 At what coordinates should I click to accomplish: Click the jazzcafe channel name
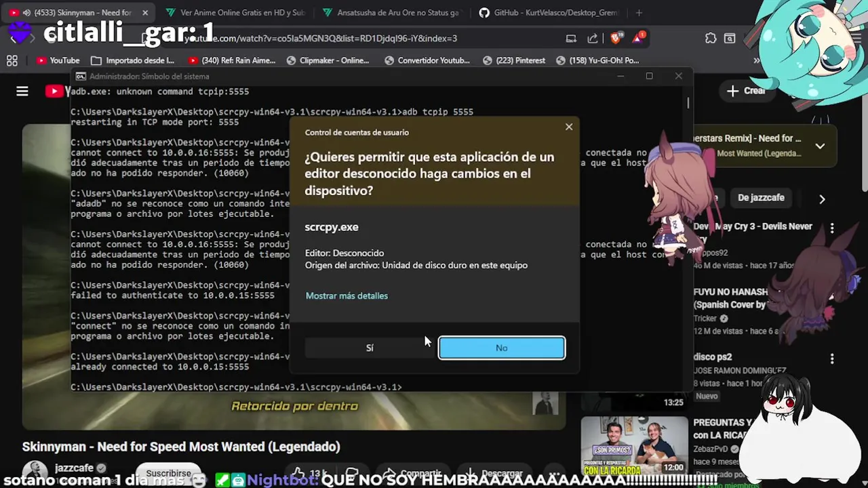click(74, 468)
